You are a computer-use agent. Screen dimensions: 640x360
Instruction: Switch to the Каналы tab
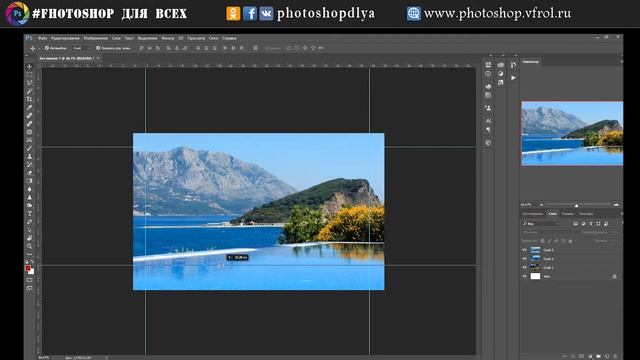coord(567,213)
